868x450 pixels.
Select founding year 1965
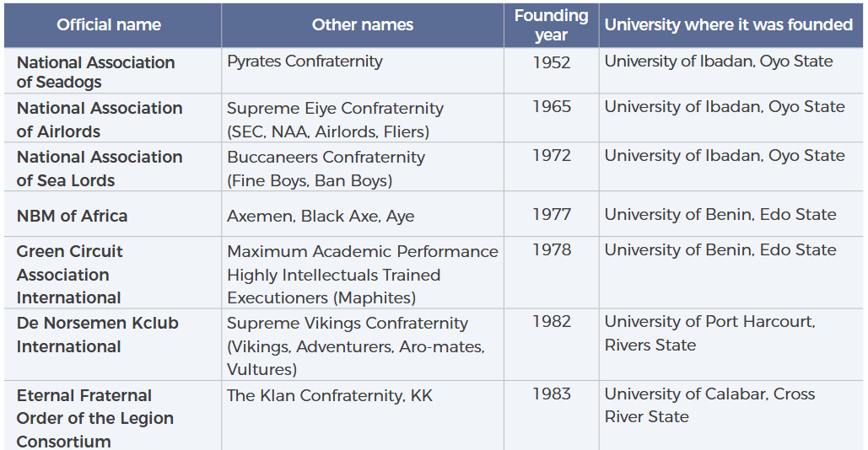pos(552,107)
